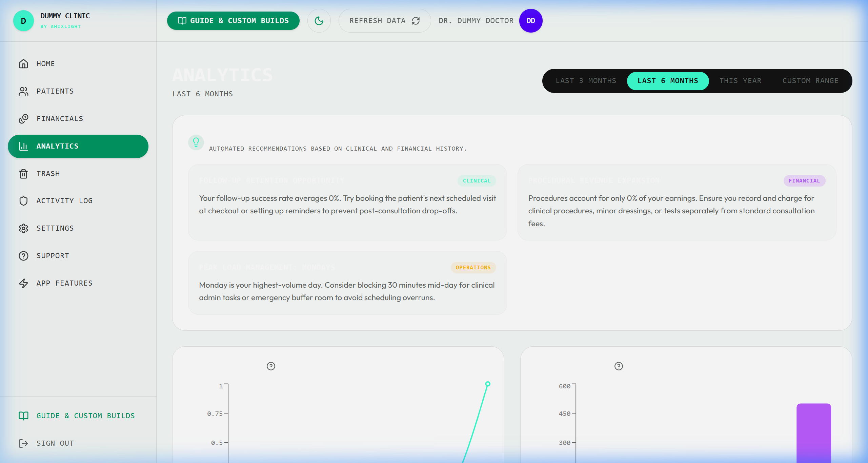
Task: Switch to Last 3 Months range
Action: [x=586, y=81]
